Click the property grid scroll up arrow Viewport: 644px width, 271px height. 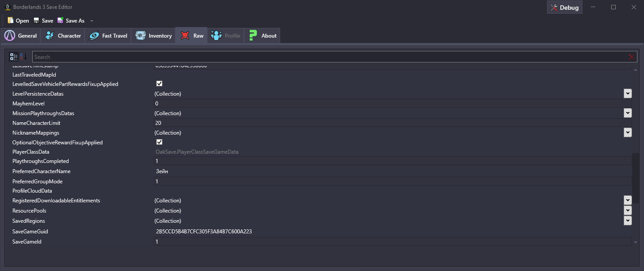coord(636,70)
